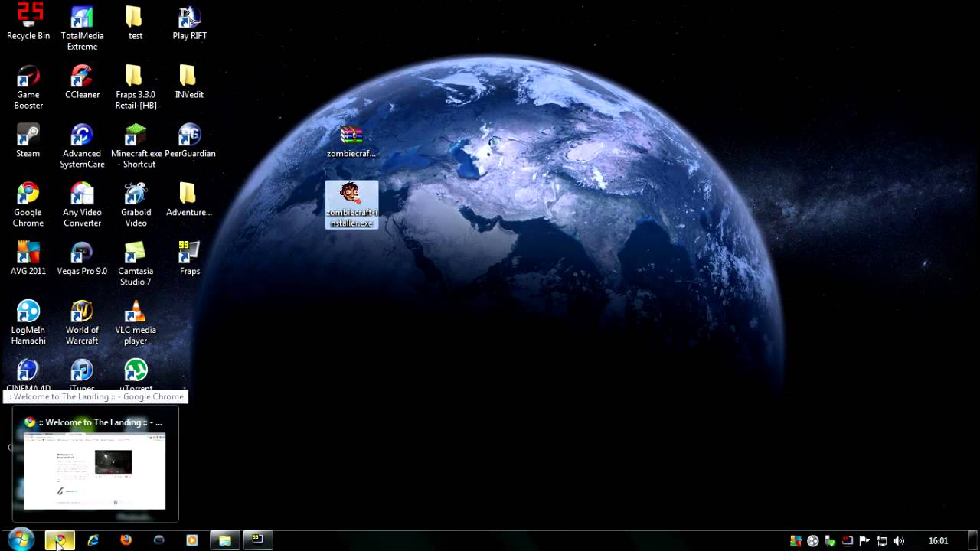Open the Windows Start menu orb

[21, 540]
